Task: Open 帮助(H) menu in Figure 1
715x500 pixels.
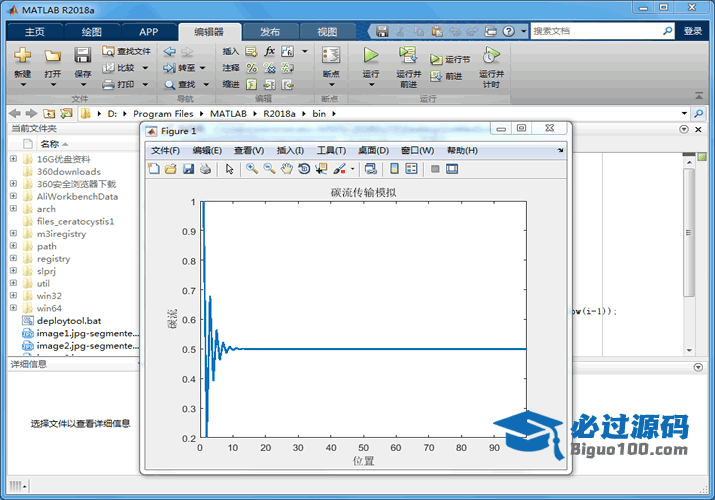Action: [462, 150]
